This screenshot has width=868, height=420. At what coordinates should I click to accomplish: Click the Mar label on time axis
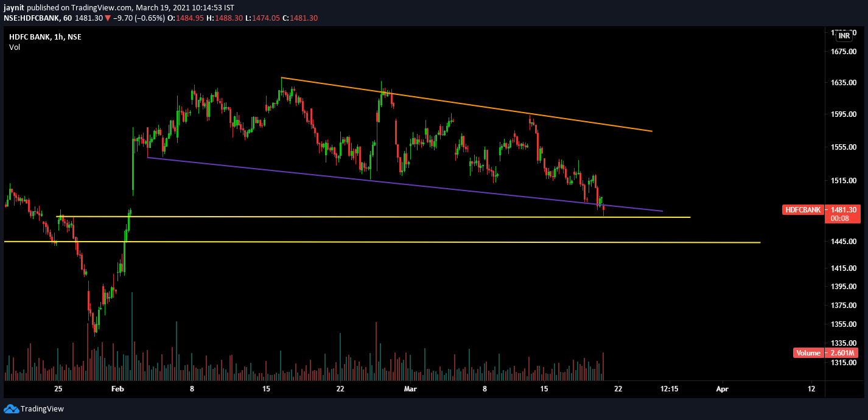[x=411, y=388]
